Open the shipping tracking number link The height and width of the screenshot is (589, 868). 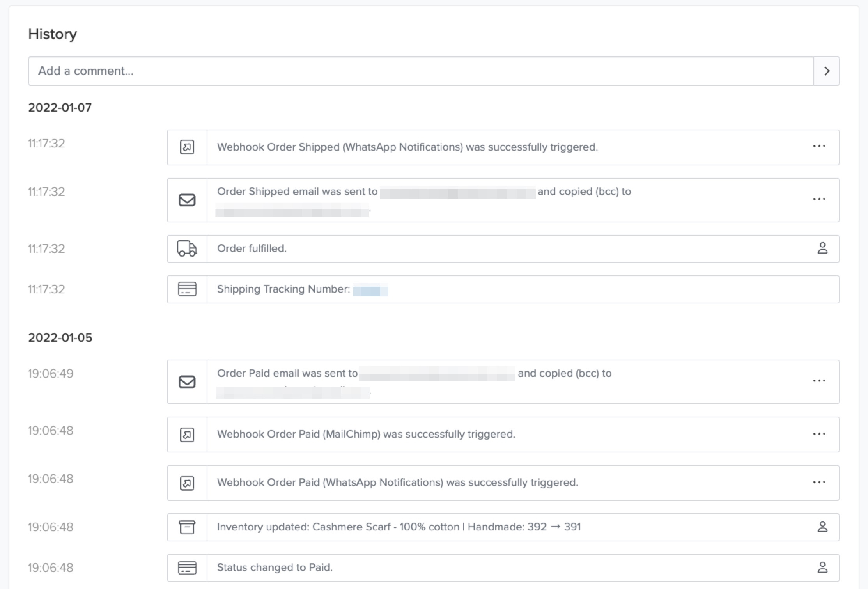pos(370,290)
